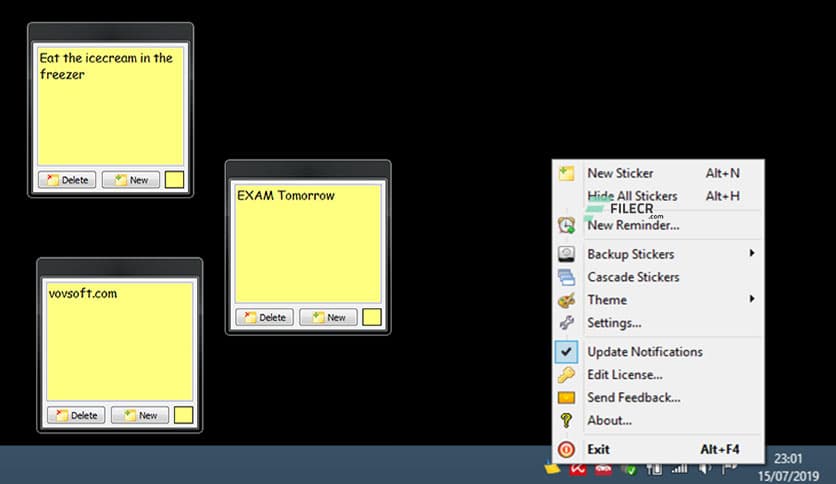This screenshot has height=484, width=836.
Task: Click the yellow sticker tray icon in the taskbar
Action: 552,469
